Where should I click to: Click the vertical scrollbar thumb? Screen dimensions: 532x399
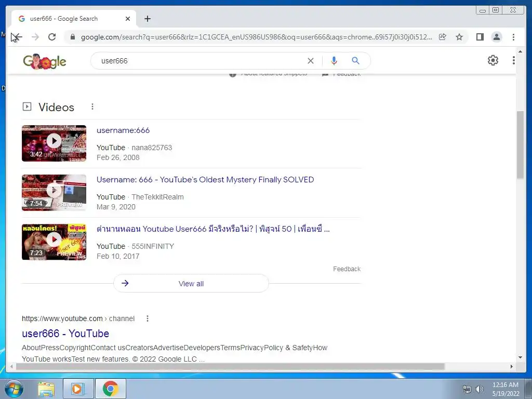tap(520, 144)
